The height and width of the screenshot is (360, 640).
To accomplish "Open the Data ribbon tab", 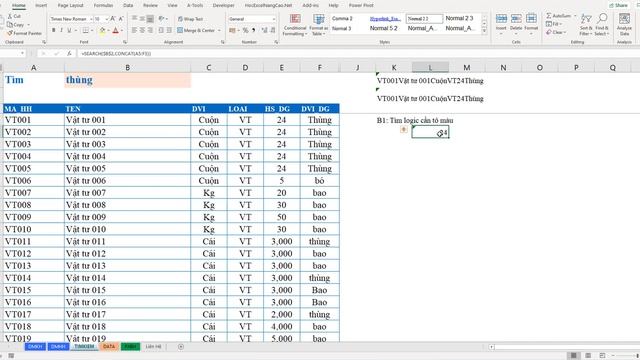I will click(128, 5).
